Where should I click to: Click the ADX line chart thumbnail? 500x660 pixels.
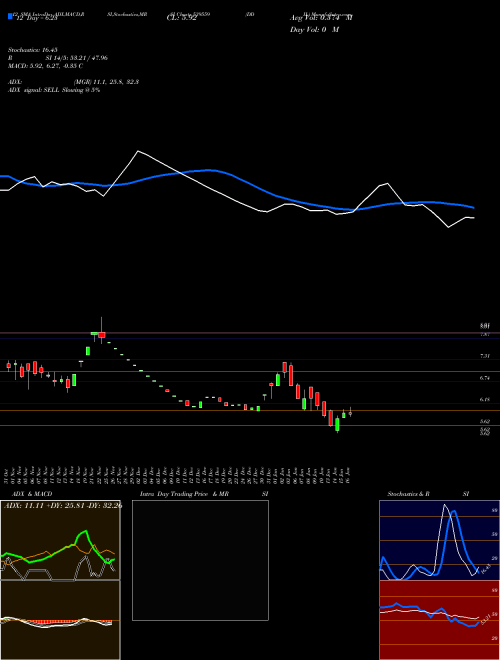(60, 540)
